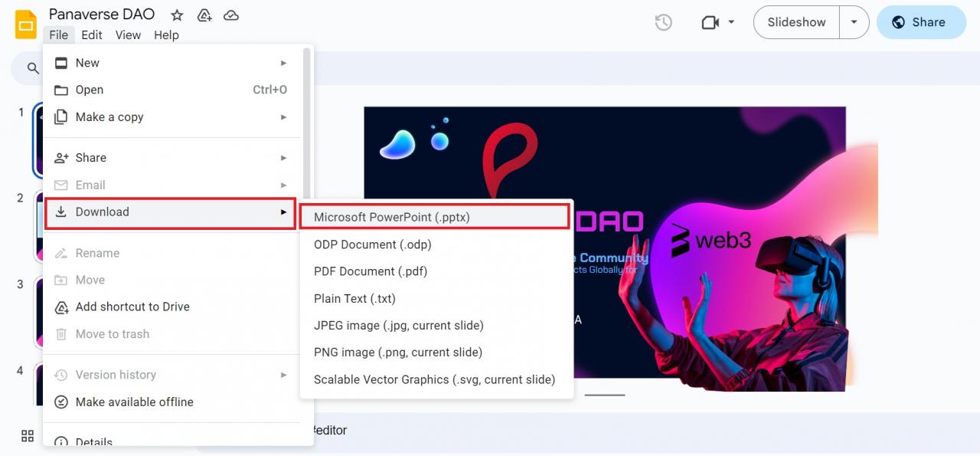Download as Microsoft PowerPoint (.pptx)

click(436, 217)
